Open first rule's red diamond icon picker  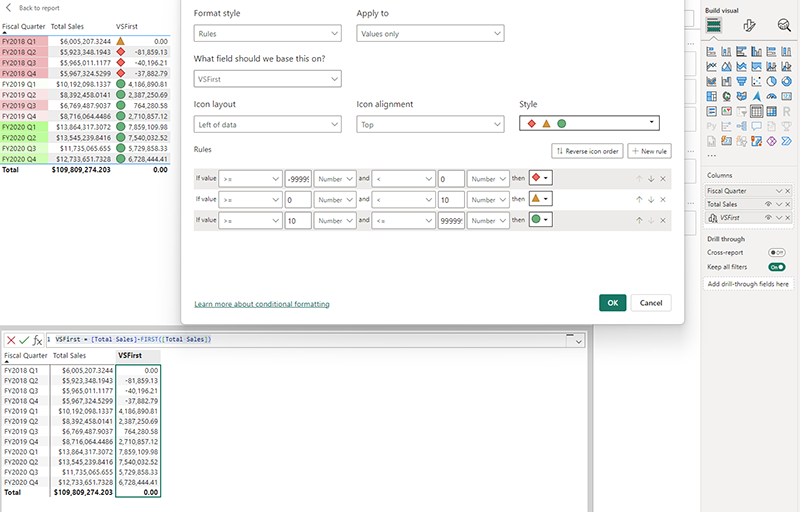(x=541, y=178)
